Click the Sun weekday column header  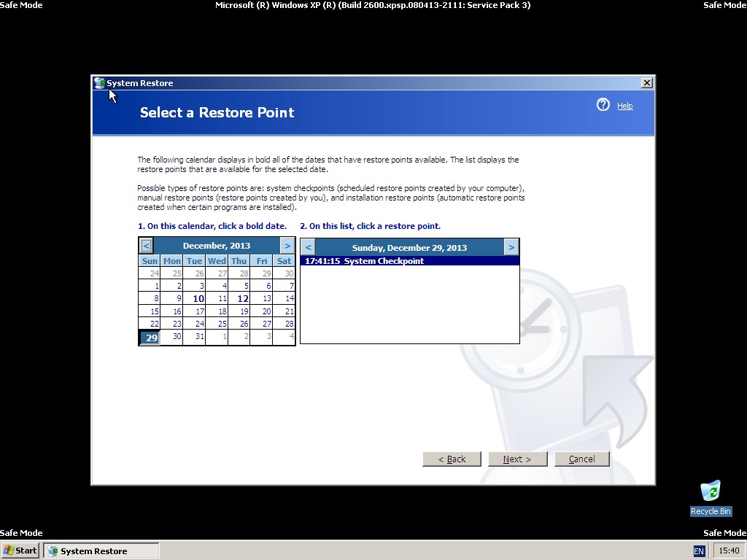(150, 261)
